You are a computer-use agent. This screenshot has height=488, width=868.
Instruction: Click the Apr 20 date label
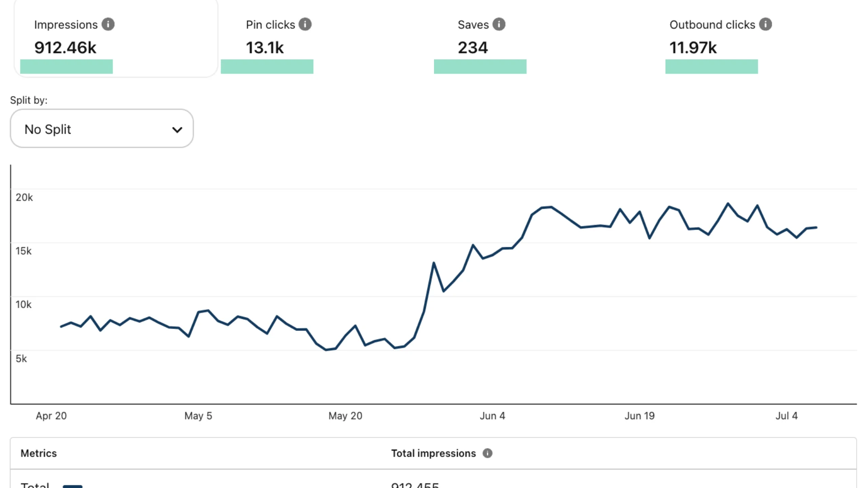pos(52,416)
